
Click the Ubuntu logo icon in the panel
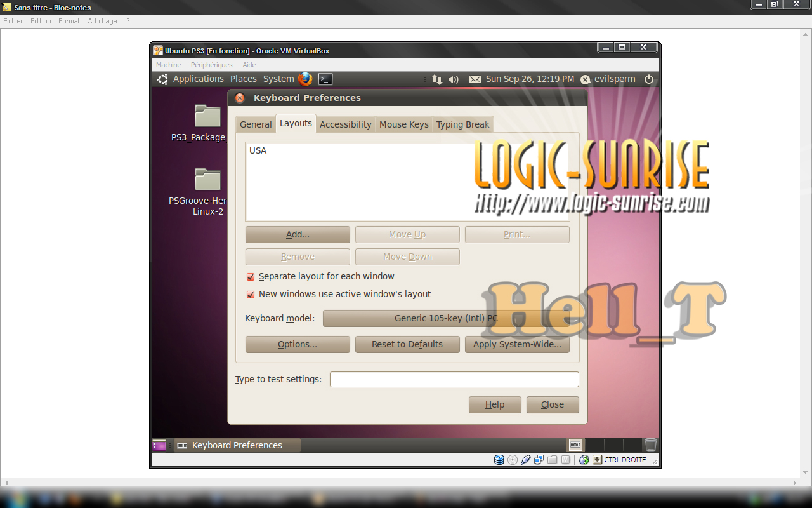point(162,79)
